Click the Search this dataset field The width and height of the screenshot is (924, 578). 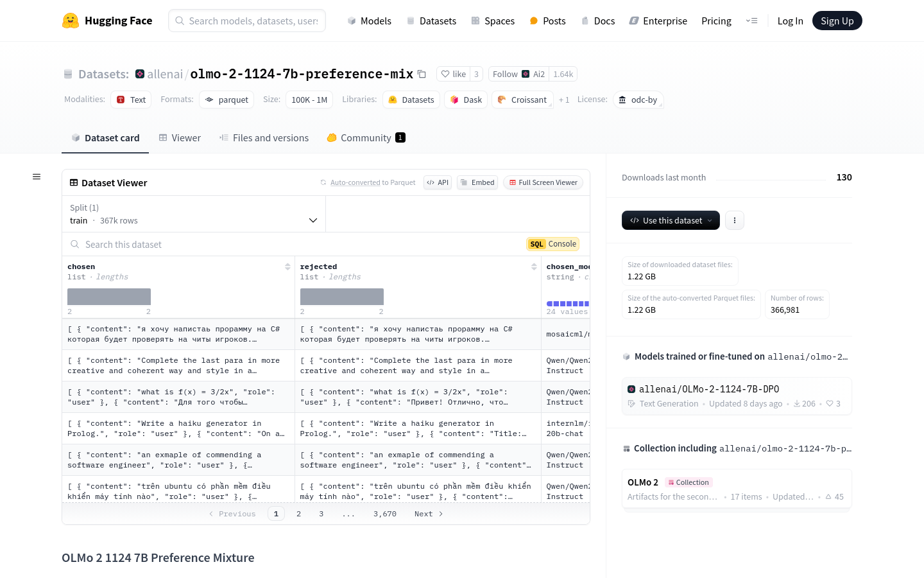(x=295, y=244)
